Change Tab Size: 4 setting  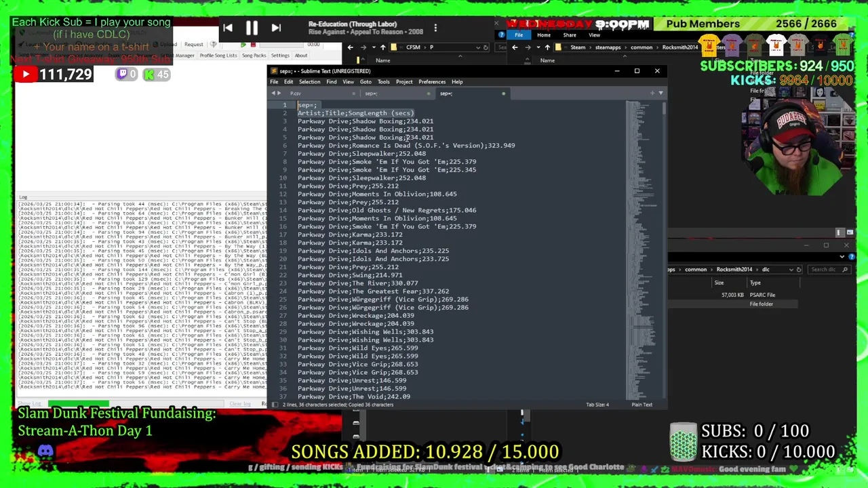coord(597,405)
